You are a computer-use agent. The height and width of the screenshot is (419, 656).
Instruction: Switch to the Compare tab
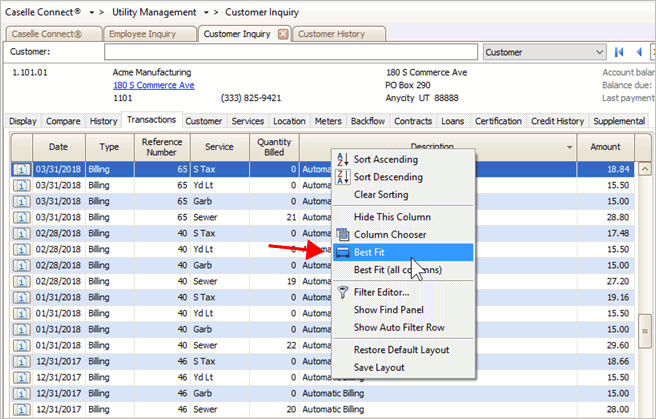tap(63, 121)
